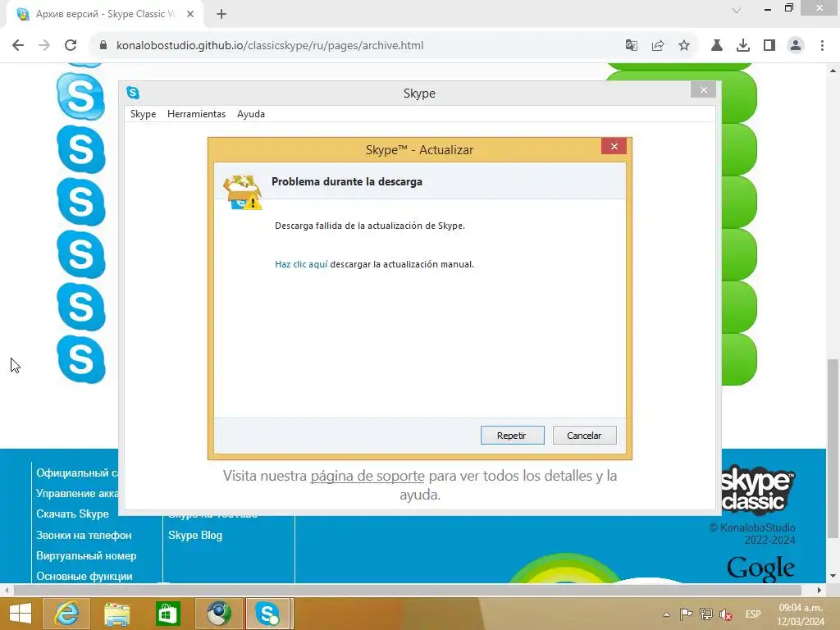Click the page horizontal scrollbar thumb

(407, 591)
